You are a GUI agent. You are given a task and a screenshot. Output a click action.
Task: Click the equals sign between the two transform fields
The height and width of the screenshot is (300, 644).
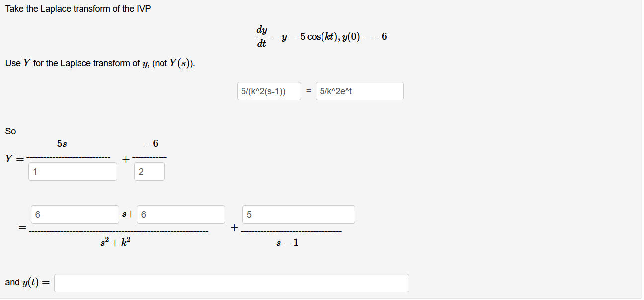[309, 91]
